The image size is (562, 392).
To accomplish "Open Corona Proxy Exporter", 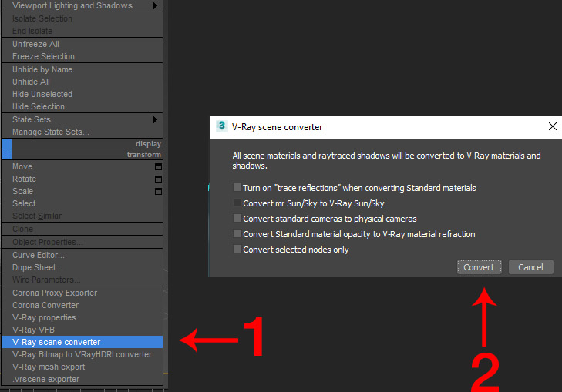I will point(82,293).
